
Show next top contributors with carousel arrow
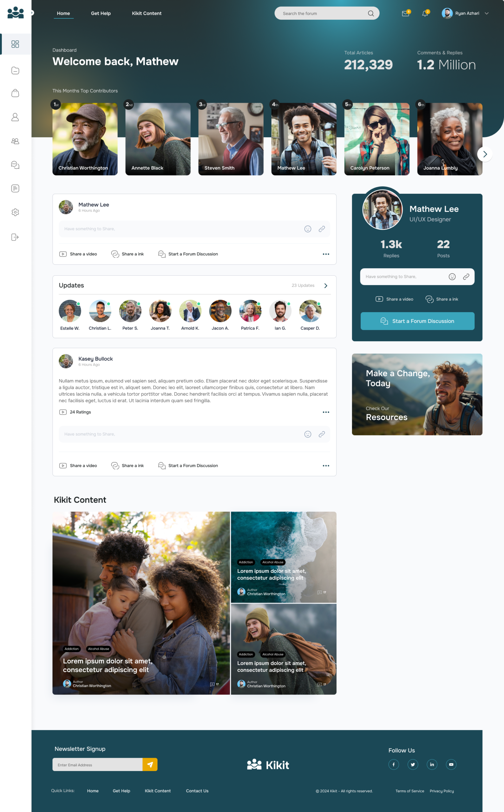[x=485, y=154]
